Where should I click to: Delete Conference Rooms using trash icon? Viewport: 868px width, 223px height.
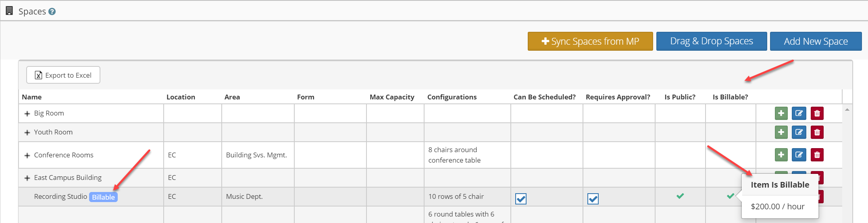point(817,155)
